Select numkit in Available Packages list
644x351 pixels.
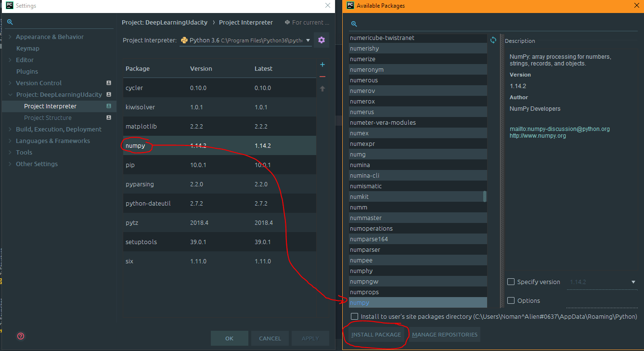[418, 196]
